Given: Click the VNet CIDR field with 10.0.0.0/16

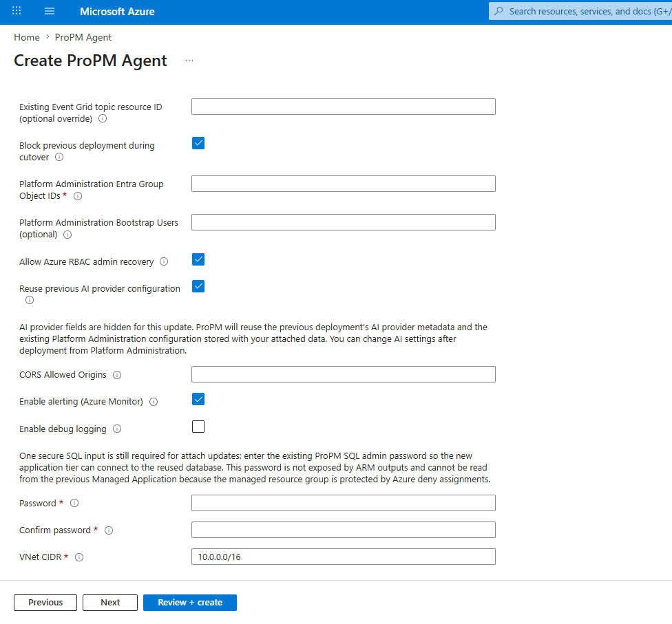Looking at the screenshot, I should [x=344, y=557].
